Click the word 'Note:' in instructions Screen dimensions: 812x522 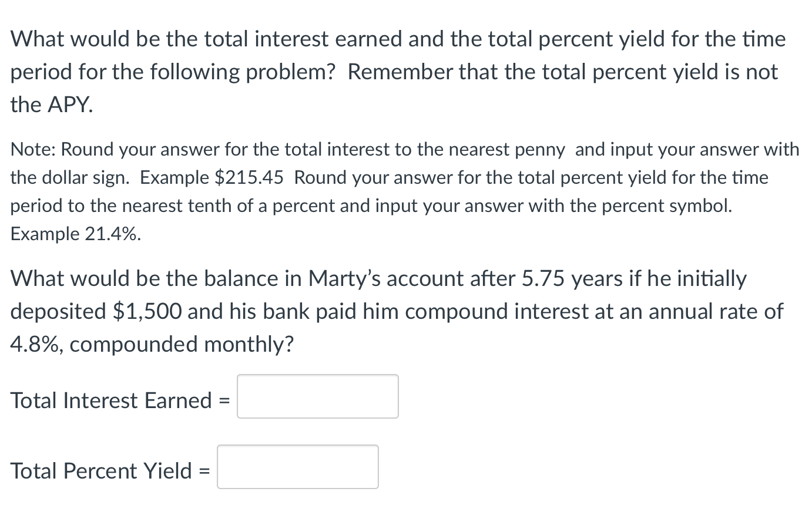point(33,149)
